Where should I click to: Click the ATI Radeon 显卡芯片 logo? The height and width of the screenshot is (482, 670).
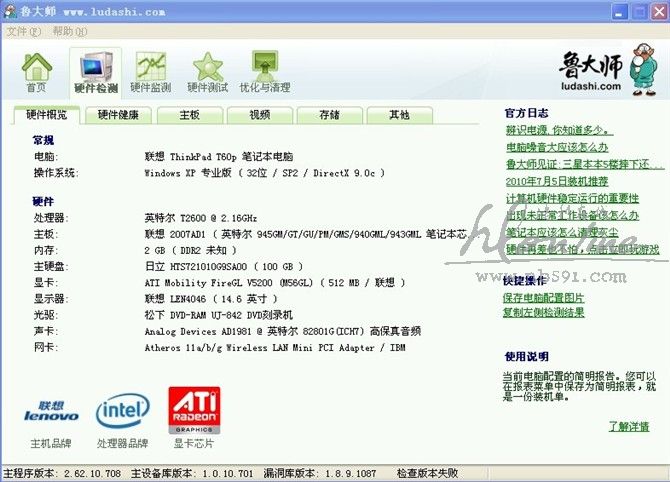pos(194,410)
